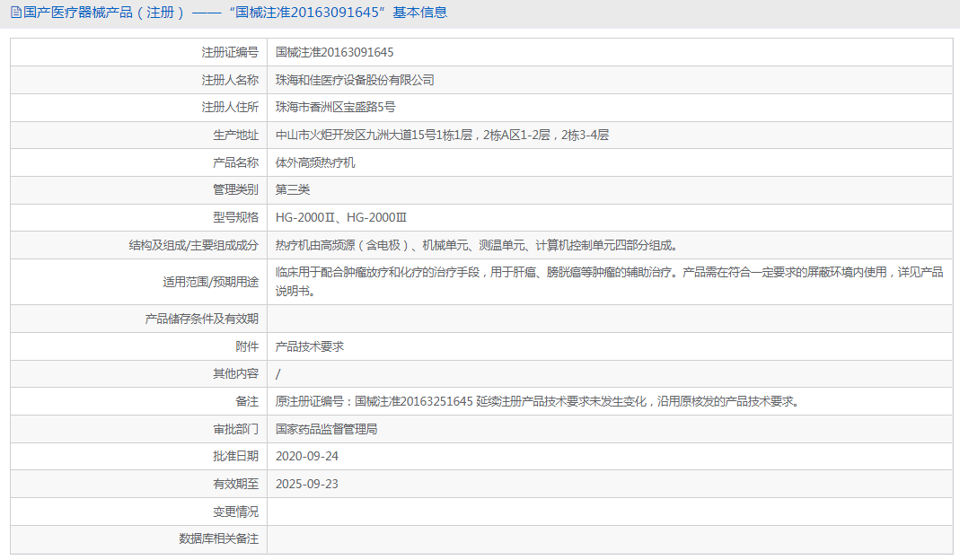Viewport: 960px width, 560px height.
Task: Select the model value HG-2000Ⅱ、HG-2000Ⅲ
Action: coord(341,217)
